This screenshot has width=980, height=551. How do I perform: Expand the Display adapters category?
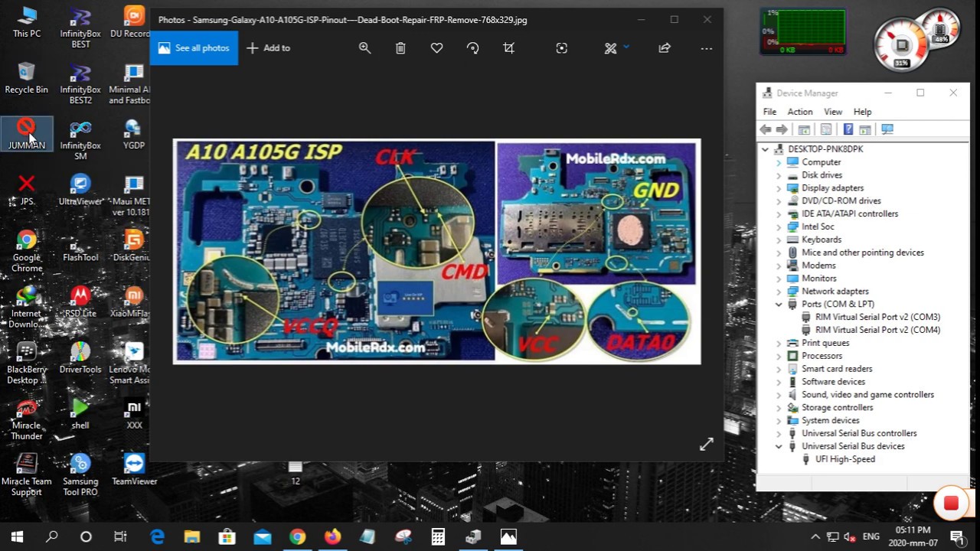click(x=779, y=188)
